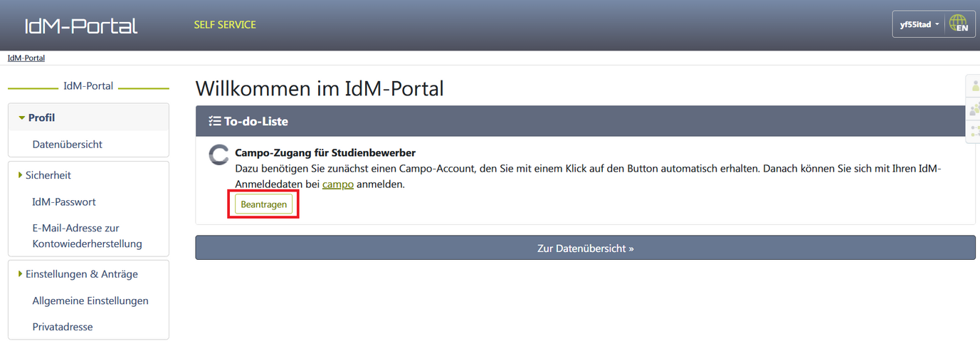Viewport: 980px width, 356px height.
Task: Click the group of people icon on right edge
Action: click(974, 109)
